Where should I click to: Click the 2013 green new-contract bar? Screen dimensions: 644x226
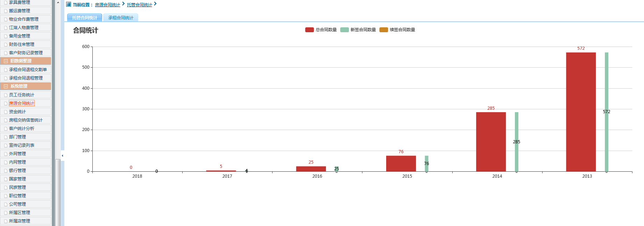tap(607, 112)
